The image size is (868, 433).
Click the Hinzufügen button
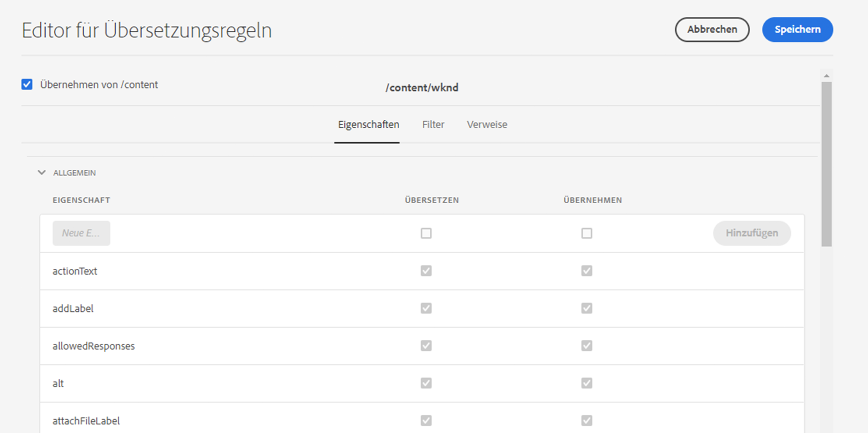pos(751,233)
